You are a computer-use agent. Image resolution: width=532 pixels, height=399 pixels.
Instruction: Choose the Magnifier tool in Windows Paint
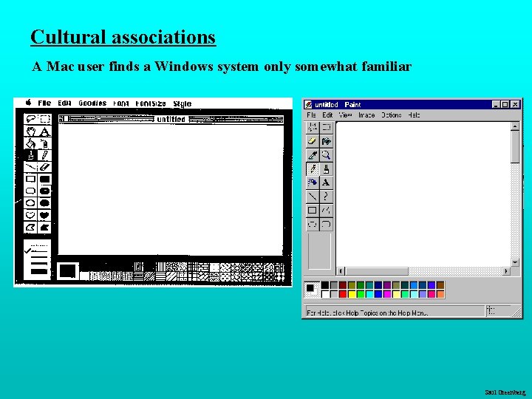tap(327, 155)
